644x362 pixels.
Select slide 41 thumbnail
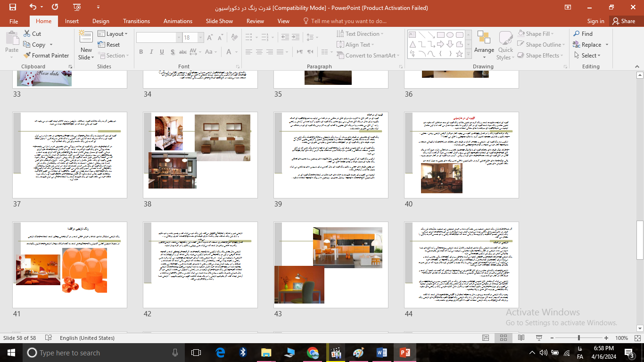point(70,265)
